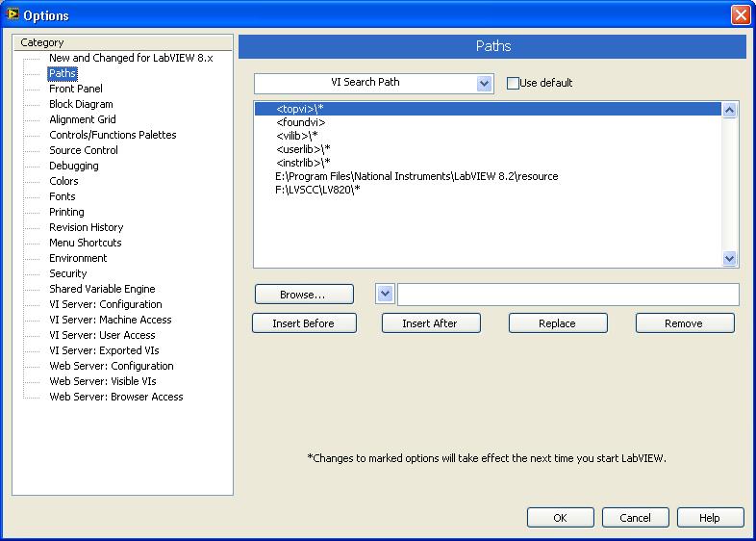This screenshot has height=541, width=756.
Task: Click the Browse... button
Action: (304, 295)
